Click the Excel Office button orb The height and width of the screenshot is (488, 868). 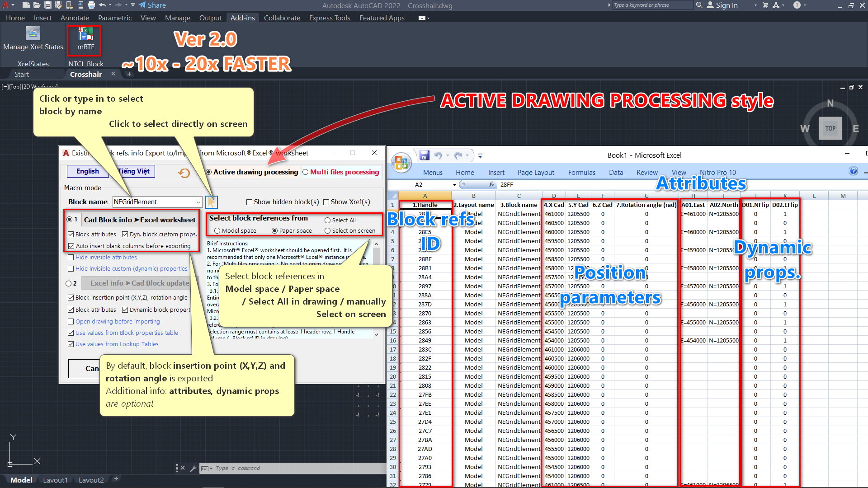[401, 162]
